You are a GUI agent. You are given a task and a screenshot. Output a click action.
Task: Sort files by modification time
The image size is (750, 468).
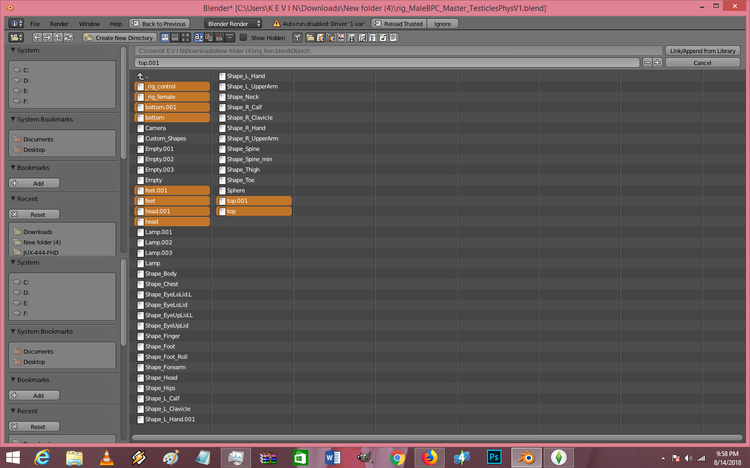[x=220, y=37]
